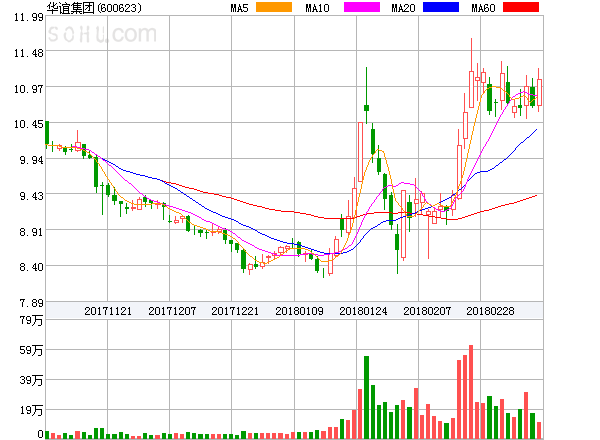
Task: Click the 20171121 date label
Action: click(x=108, y=311)
